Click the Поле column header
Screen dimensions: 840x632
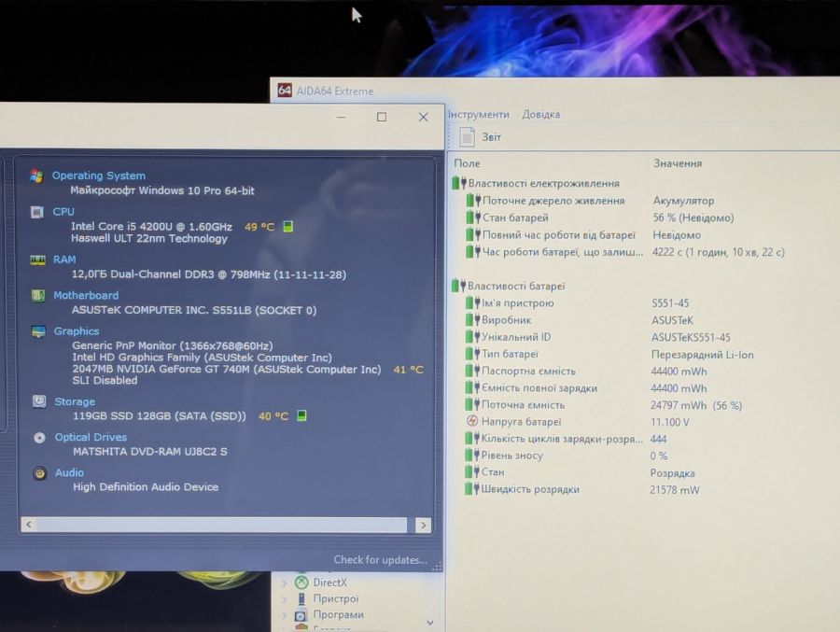click(x=468, y=163)
